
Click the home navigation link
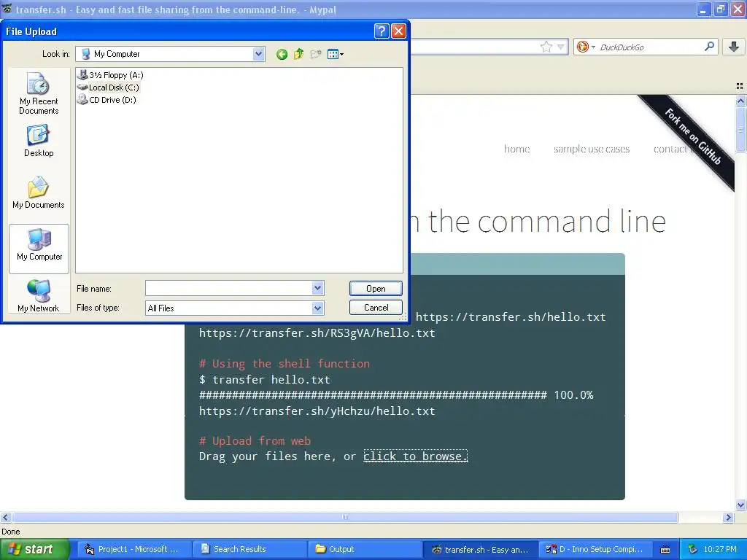coord(517,149)
